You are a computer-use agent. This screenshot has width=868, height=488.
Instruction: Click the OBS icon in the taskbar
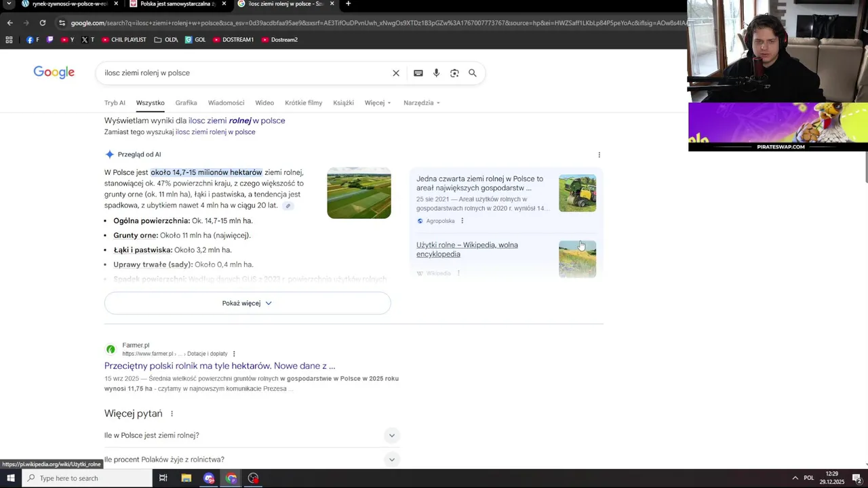[253, 479]
